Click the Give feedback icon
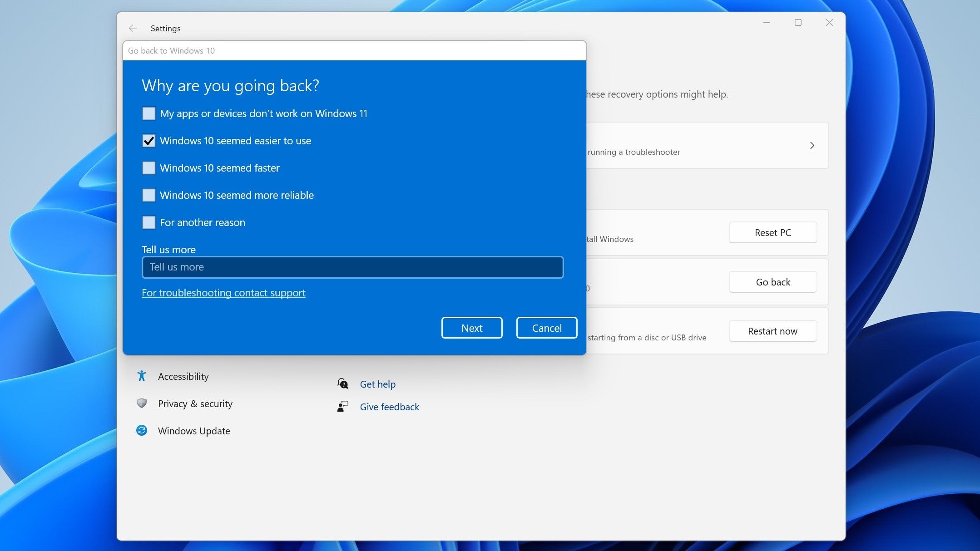 tap(344, 406)
